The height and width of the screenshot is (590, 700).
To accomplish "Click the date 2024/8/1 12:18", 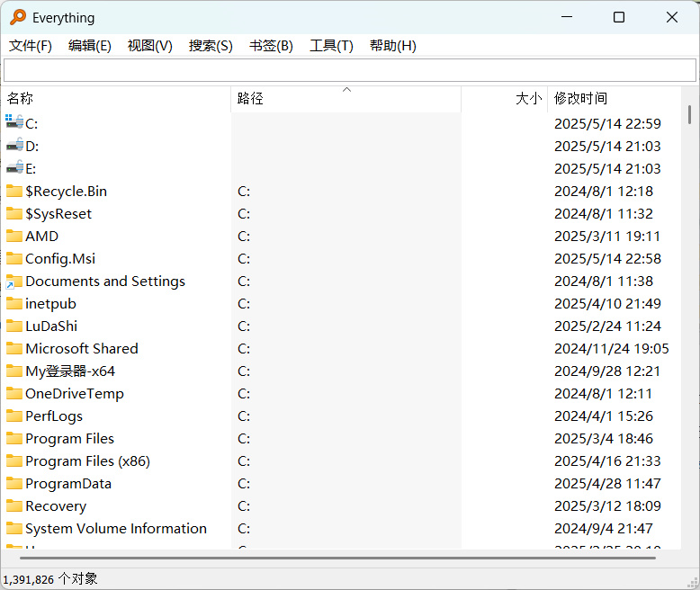I will [604, 191].
